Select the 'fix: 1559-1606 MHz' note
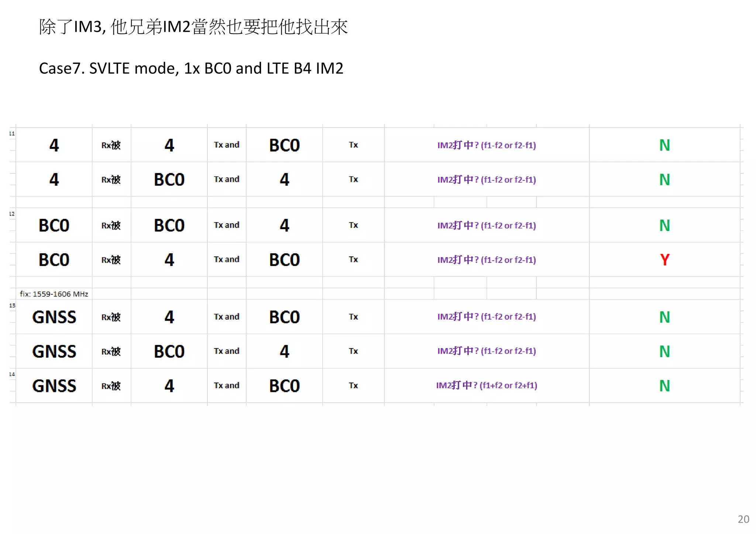Viewport: 756px width, 534px height. (x=54, y=294)
